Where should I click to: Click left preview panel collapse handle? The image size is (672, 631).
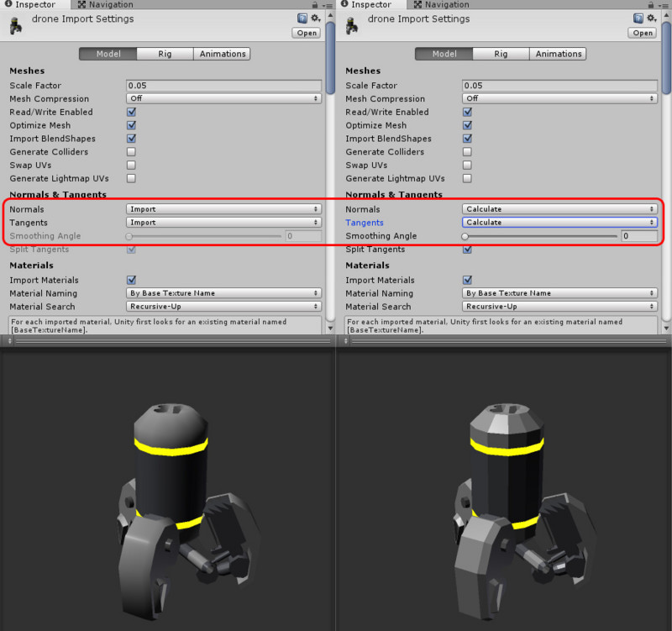tap(10, 341)
